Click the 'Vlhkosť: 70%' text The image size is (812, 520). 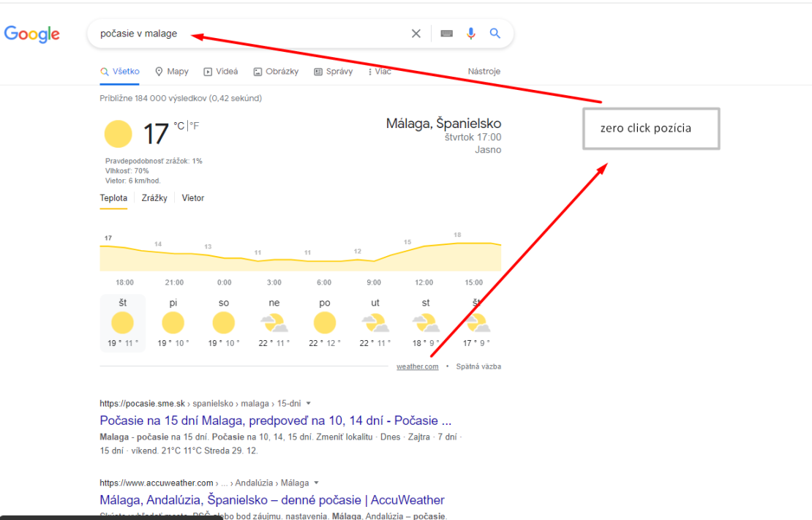(127, 171)
